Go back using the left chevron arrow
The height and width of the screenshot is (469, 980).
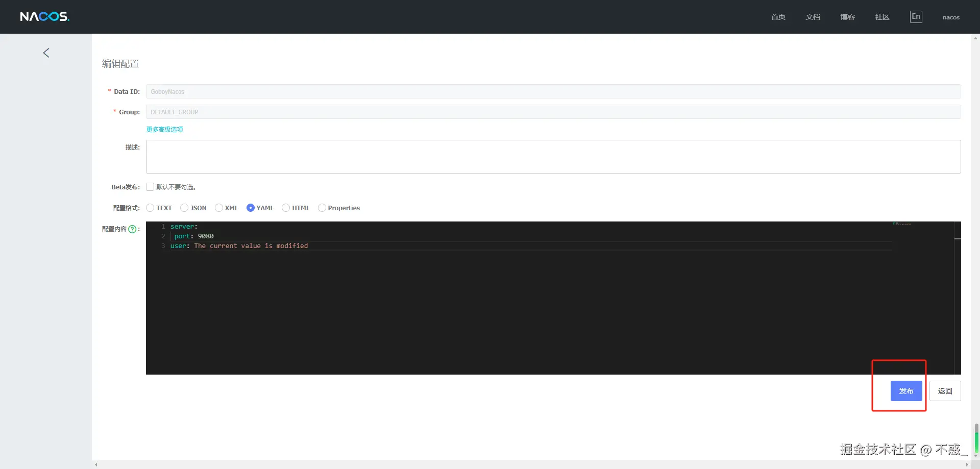tap(46, 53)
